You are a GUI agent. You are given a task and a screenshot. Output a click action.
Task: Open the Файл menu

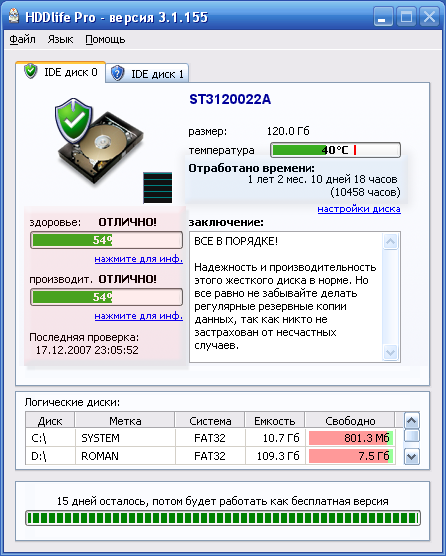point(22,39)
